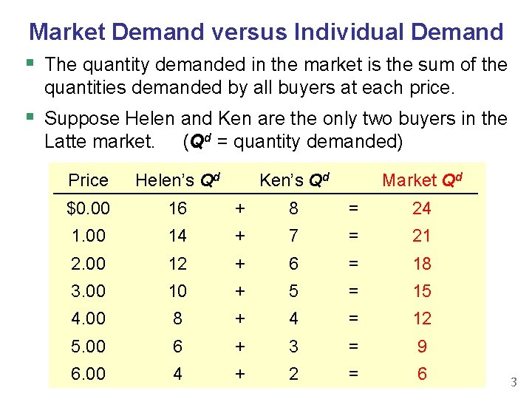The width and height of the screenshot is (532, 399).
Task: Select the 'Ken's Qd' column header
Action: 294,180
